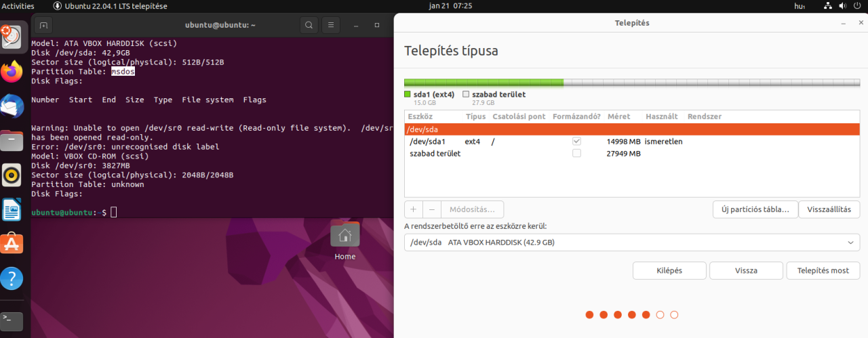
Task: Click Új partíciós tábla… button
Action: pyautogui.click(x=755, y=209)
